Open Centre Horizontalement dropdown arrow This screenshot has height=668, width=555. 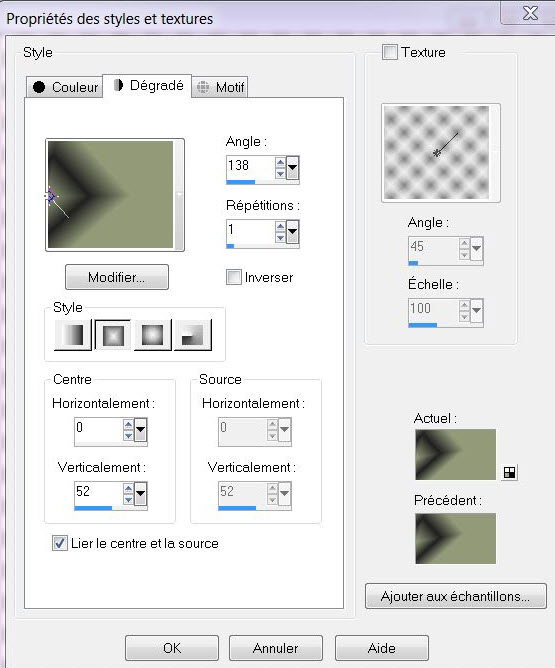click(140, 430)
